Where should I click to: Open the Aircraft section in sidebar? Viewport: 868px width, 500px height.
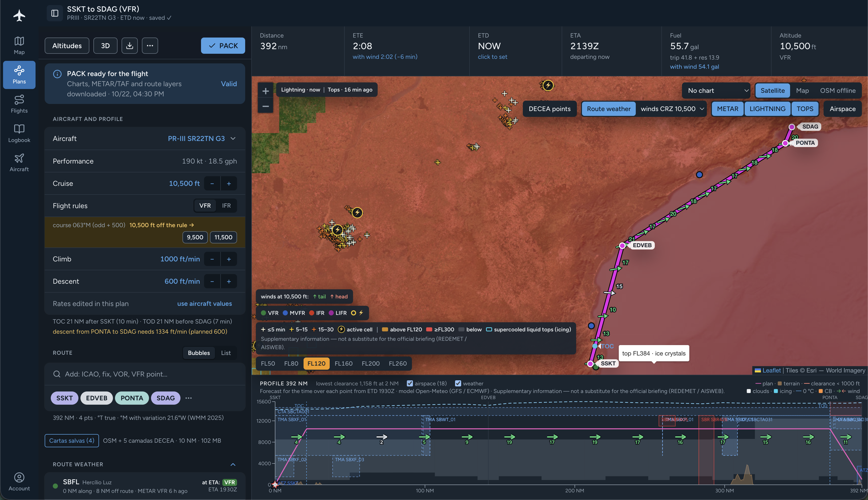click(19, 163)
